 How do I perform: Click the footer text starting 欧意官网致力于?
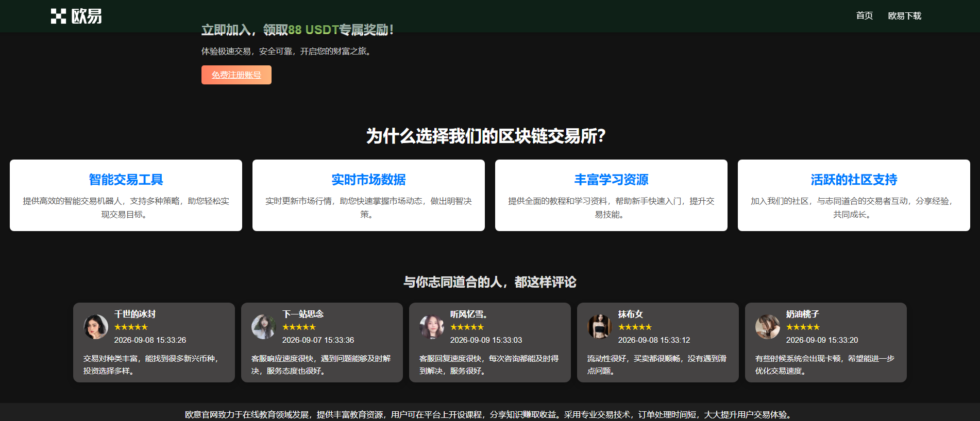coord(489,414)
